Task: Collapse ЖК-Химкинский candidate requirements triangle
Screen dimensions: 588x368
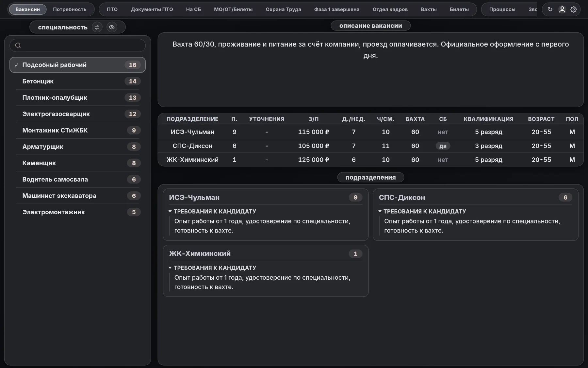Action: (x=170, y=268)
